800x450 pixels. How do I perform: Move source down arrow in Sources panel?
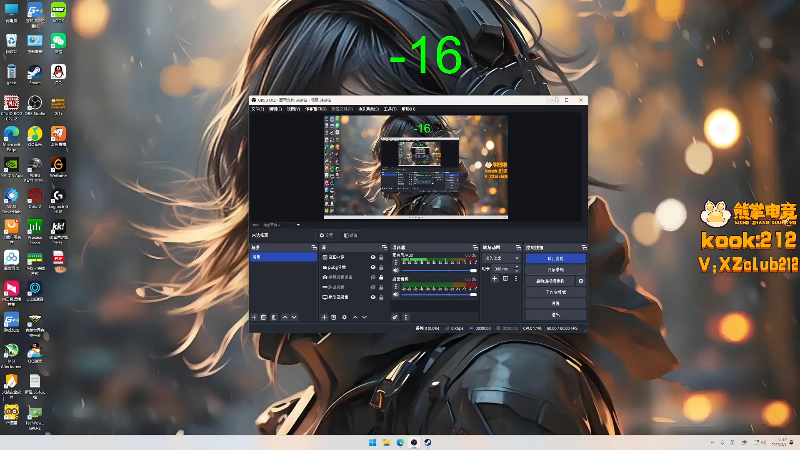pos(364,317)
